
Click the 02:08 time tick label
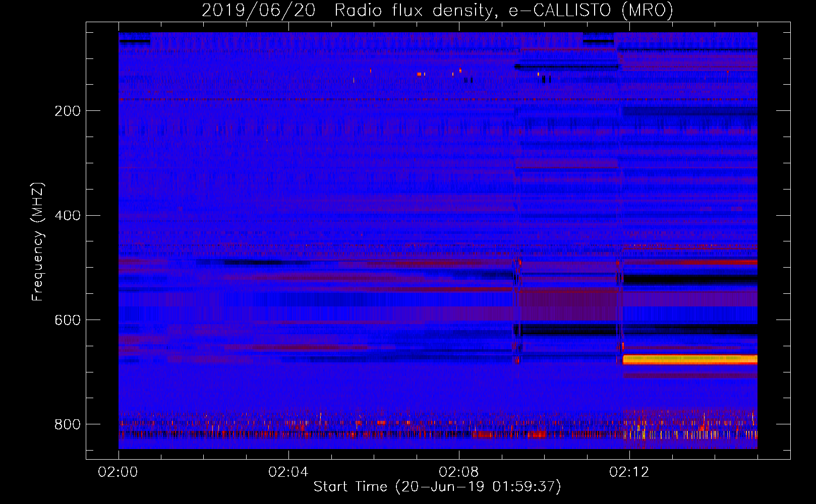(459, 472)
